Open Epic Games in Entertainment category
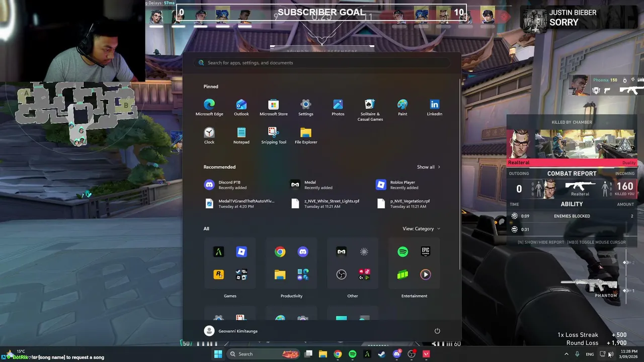The width and height of the screenshot is (644, 362). click(x=426, y=252)
